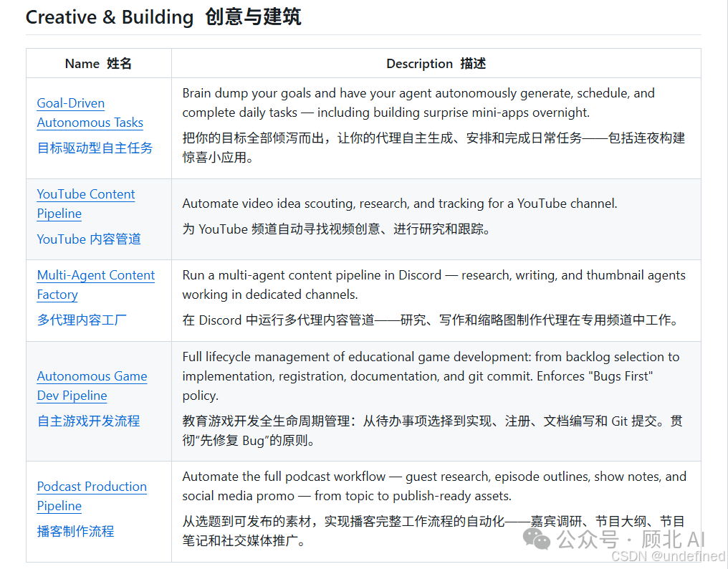Open the YouTube Content Pipeline link

tap(86, 204)
